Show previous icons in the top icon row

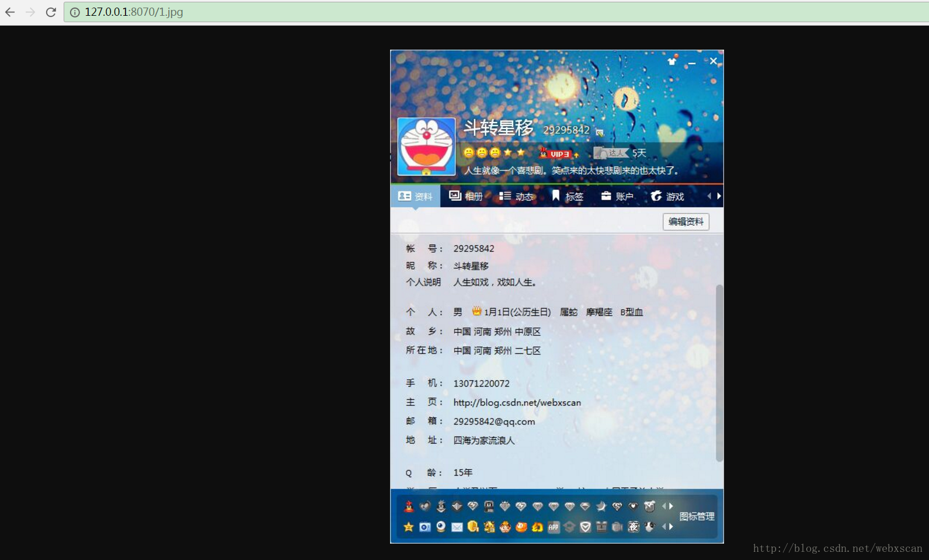(x=664, y=506)
